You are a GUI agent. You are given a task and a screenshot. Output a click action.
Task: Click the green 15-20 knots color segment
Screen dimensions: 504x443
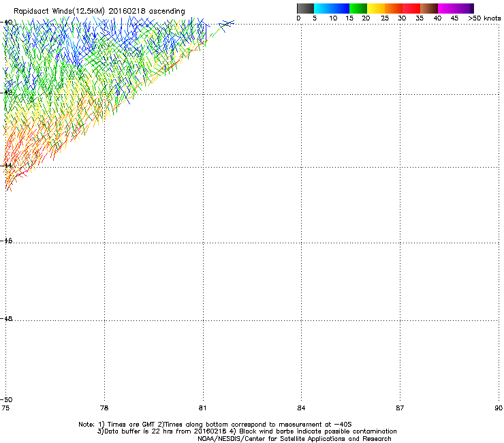coord(358,8)
